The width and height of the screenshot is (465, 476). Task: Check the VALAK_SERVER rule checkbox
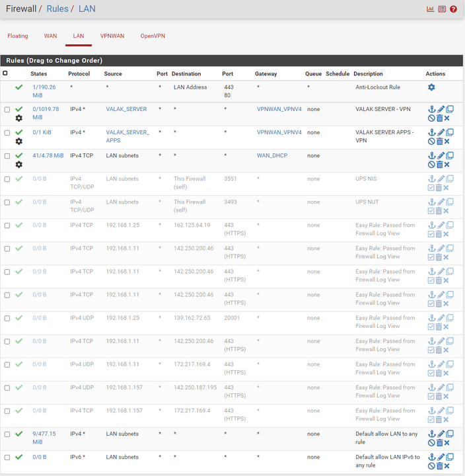click(7, 110)
